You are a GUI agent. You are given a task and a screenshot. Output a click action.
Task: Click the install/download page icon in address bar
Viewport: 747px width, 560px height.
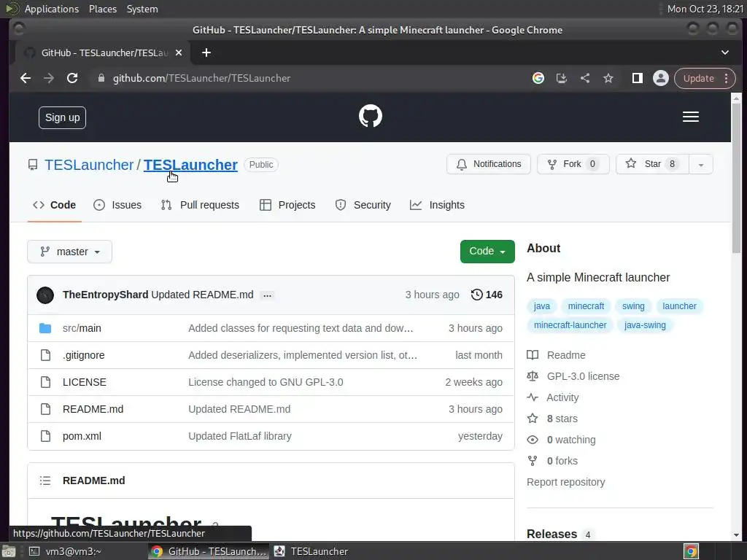point(562,78)
